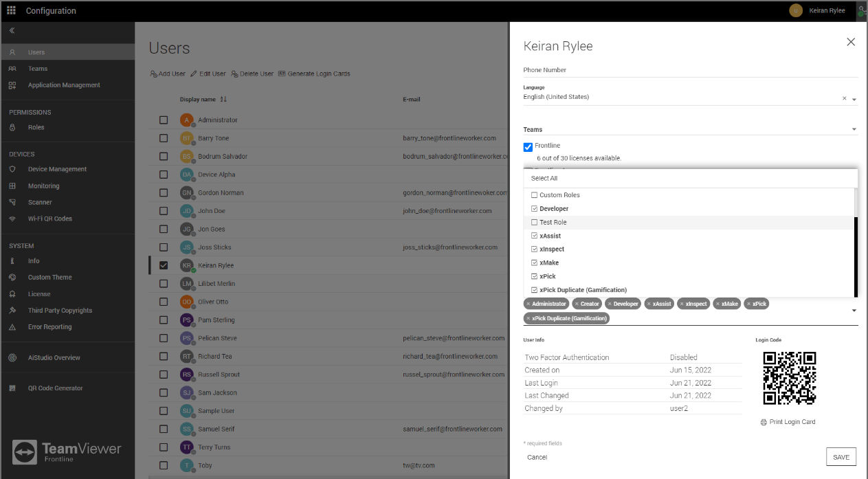Go to AiStudio Overview in sidebar

(x=54, y=357)
